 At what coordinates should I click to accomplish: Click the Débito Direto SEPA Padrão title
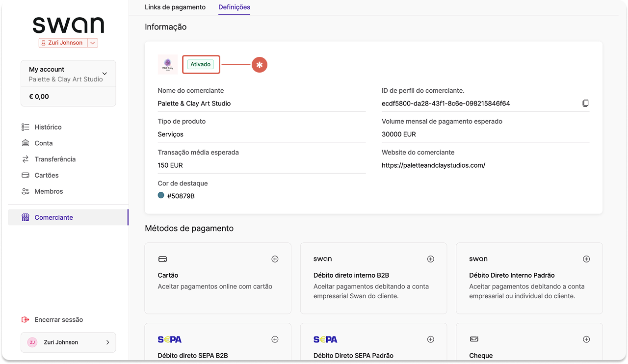tap(353, 356)
